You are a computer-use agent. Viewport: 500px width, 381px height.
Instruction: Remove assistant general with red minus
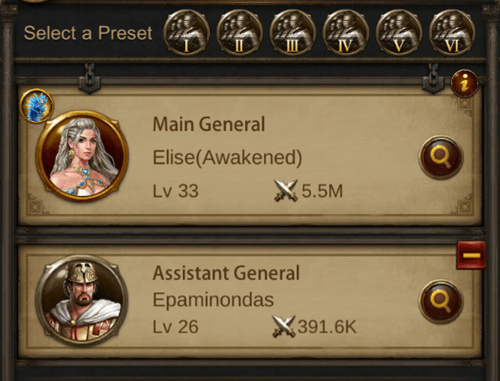tap(471, 255)
